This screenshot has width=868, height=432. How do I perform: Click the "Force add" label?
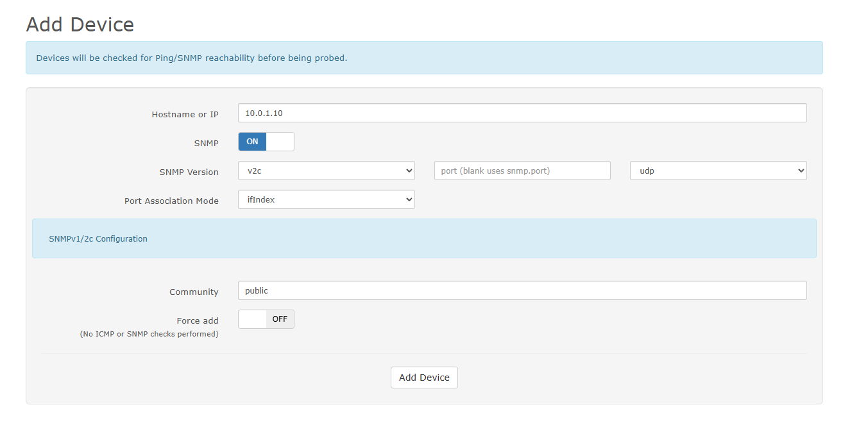198,320
